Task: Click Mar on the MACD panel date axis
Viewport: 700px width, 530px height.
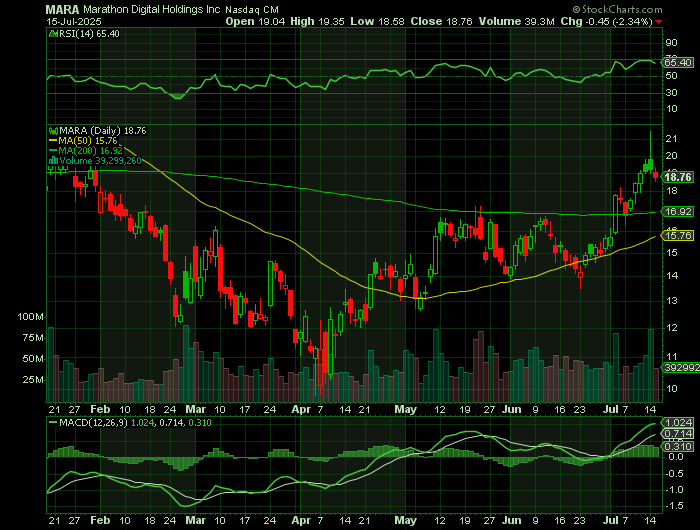Action: pyautogui.click(x=196, y=520)
